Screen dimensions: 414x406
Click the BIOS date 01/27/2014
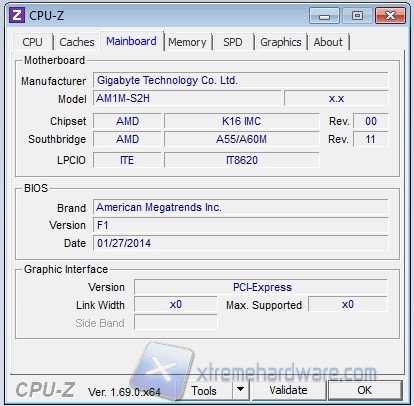coord(240,243)
